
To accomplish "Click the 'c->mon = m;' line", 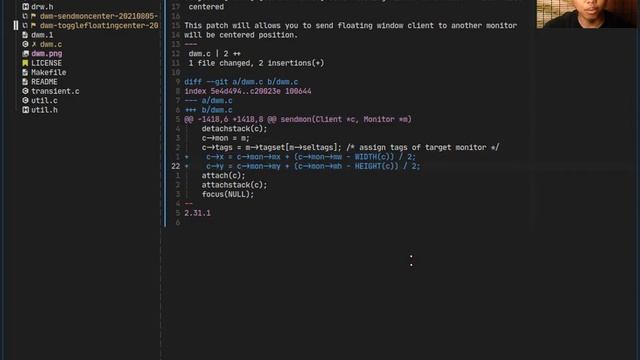I will 225,138.
